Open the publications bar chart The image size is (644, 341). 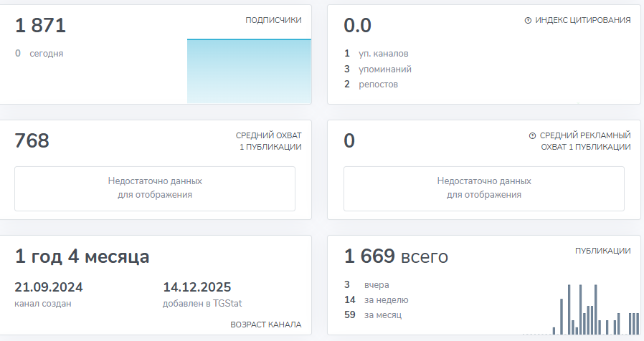pyautogui.click(x=581, y=309)
